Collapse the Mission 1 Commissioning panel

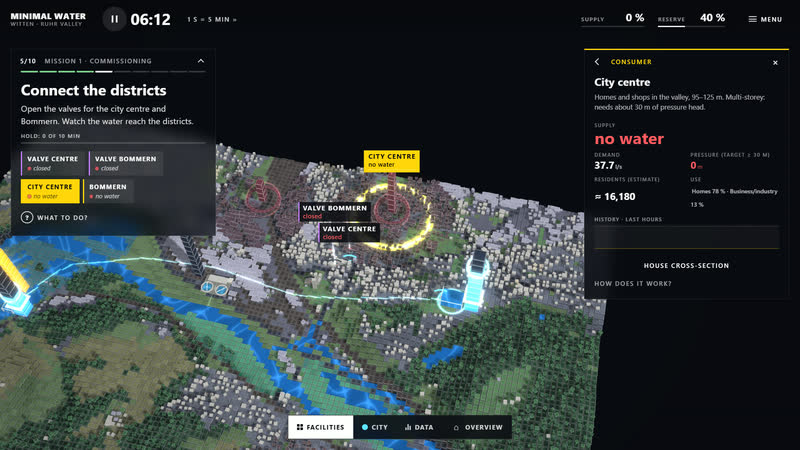click(x=201, y=61)
